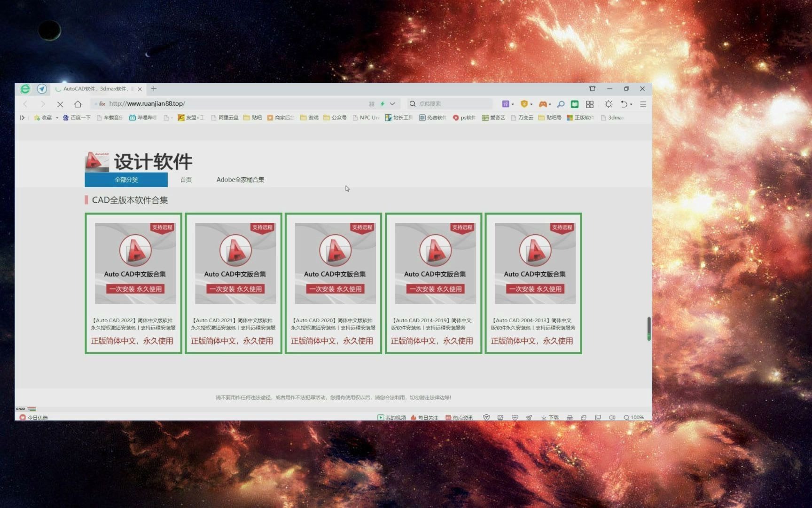Select the AutoCAD软件 browser tab

coord(94,88)
